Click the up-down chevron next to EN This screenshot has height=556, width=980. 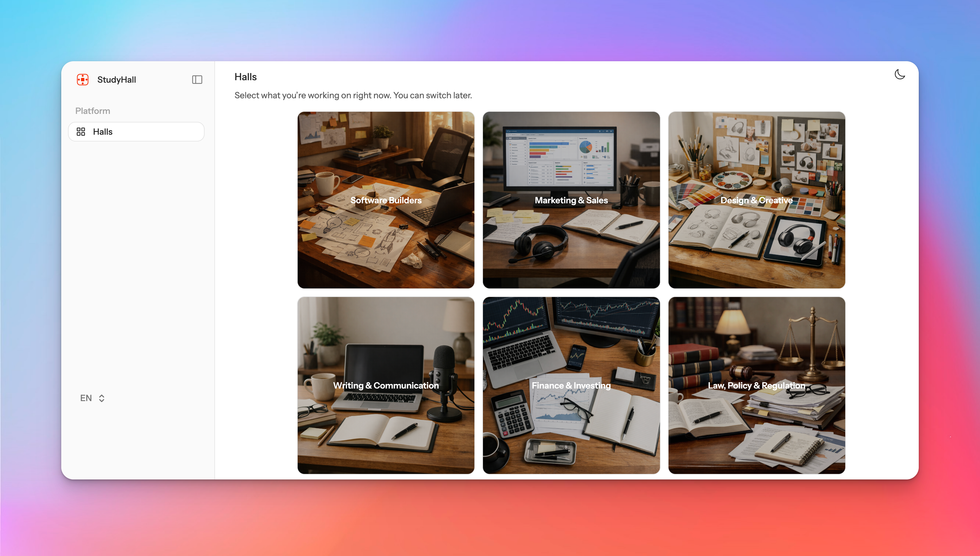102,398
